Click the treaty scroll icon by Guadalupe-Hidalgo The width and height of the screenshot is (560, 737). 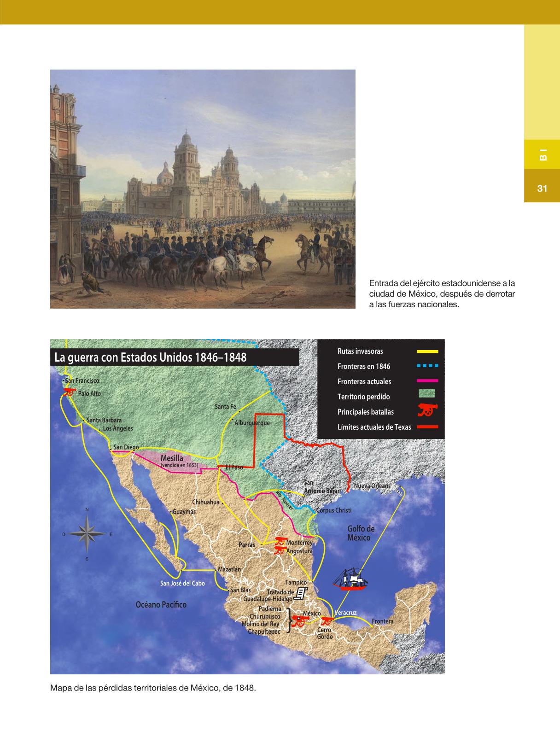[301, 594]
